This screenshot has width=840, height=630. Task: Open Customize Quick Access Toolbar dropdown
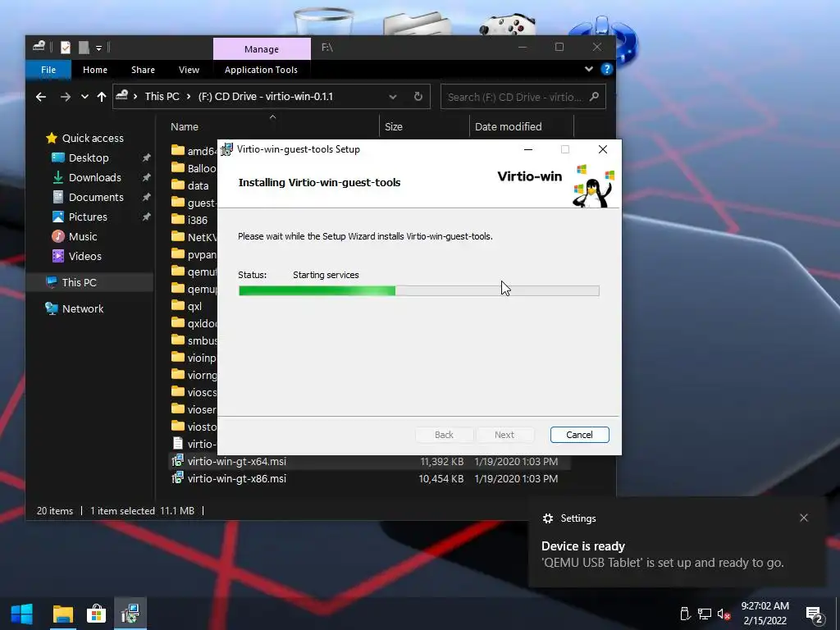pyautogui.click(x=98, y=48)
